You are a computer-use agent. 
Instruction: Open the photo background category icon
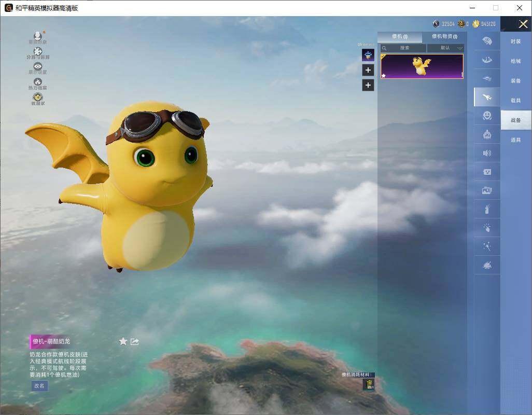pyautogui.click(x=487, y=190)
